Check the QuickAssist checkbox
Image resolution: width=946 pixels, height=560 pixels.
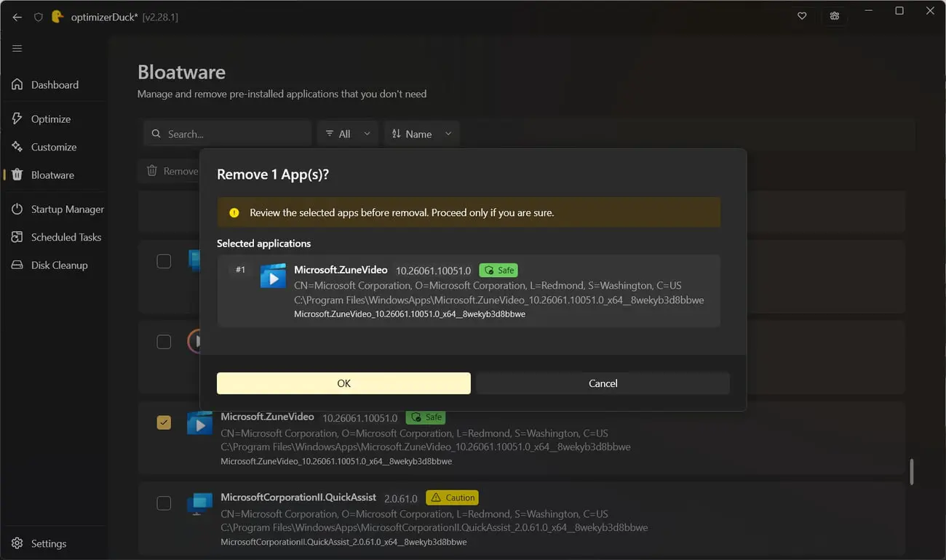pyautogui.click(x=164, y=503)
